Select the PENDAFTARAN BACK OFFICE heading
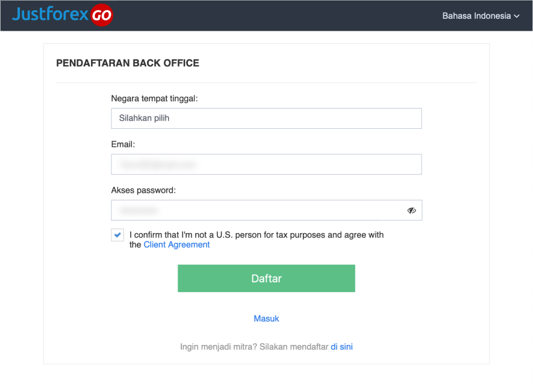This screenshot has width=533, height=392. click(x=128, y=63)
